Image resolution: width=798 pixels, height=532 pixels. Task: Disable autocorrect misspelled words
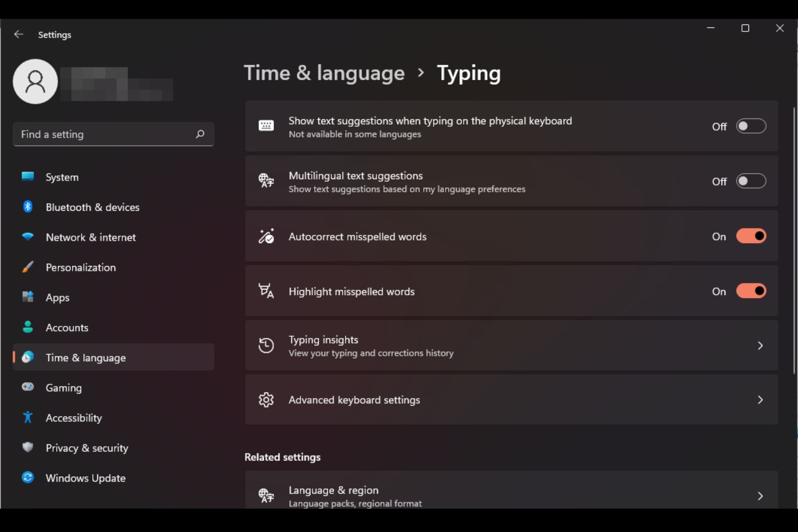pos(751,236)
